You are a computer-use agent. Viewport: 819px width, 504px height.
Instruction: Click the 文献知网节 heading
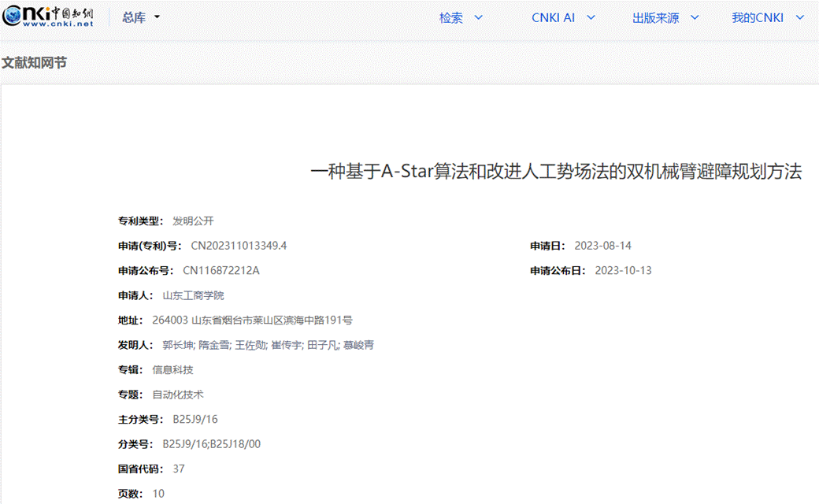34,62
